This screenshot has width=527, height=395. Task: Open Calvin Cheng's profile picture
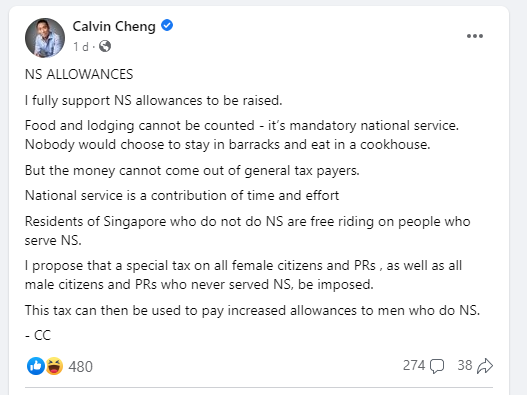[45, 38]
